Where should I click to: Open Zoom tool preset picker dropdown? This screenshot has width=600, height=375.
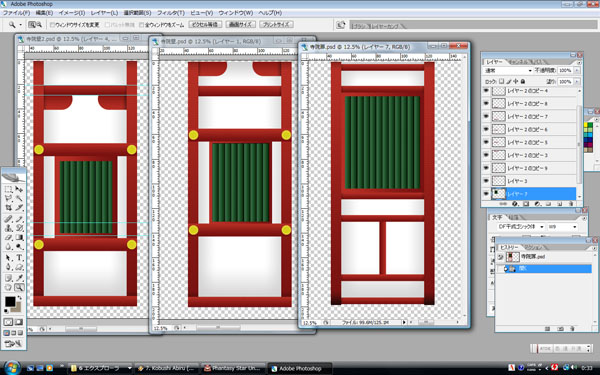[x=21, y=24]
